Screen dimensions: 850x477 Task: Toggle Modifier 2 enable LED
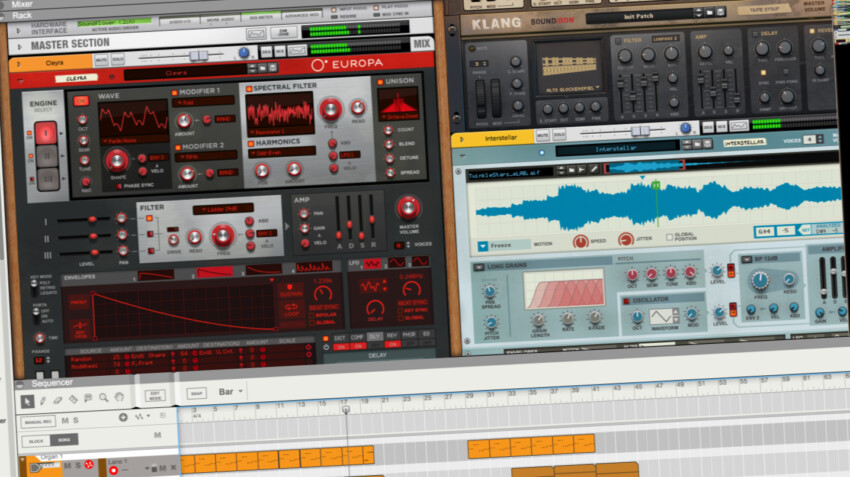tap(177, 147)
